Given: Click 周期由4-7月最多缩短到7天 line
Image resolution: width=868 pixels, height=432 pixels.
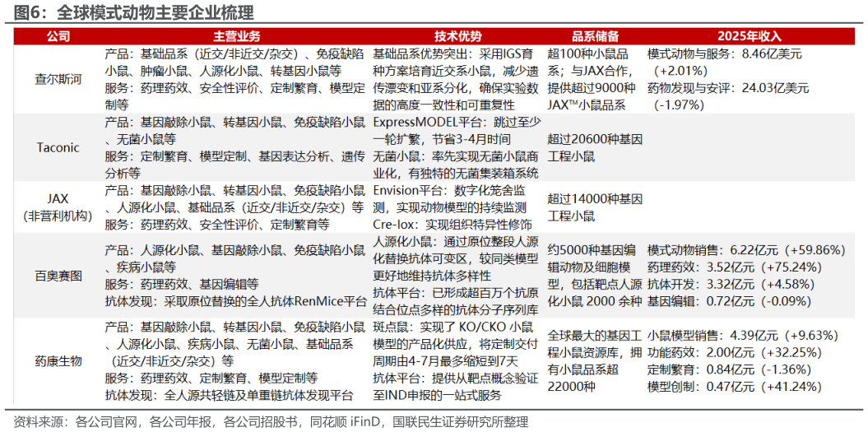Looking at the screenshot, I should 446,361.
